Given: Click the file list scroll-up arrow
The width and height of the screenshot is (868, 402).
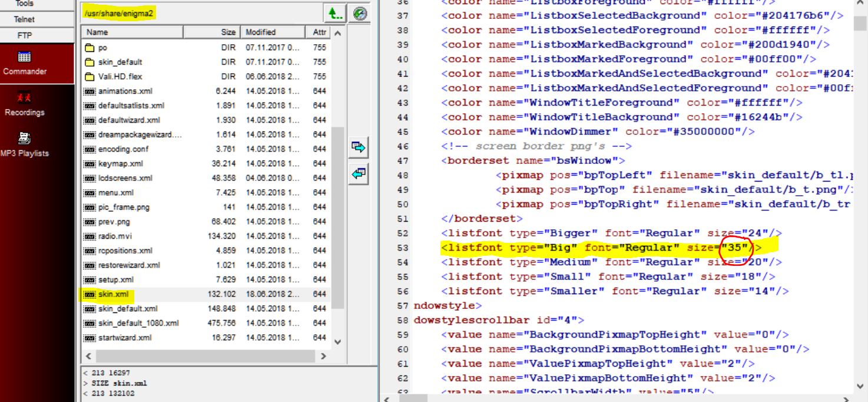Looking at the screenshot, I should (x=337, y=32).
